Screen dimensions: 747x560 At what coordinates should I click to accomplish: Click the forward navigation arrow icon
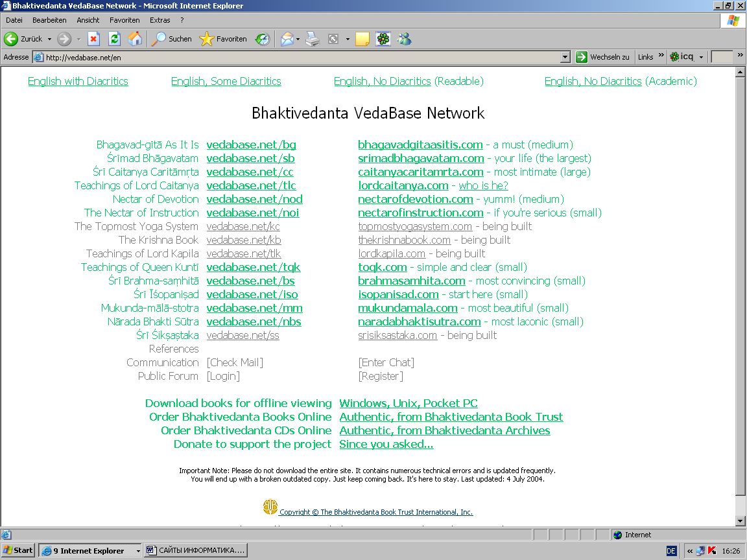pyautogui.click(x=64, y=39)
